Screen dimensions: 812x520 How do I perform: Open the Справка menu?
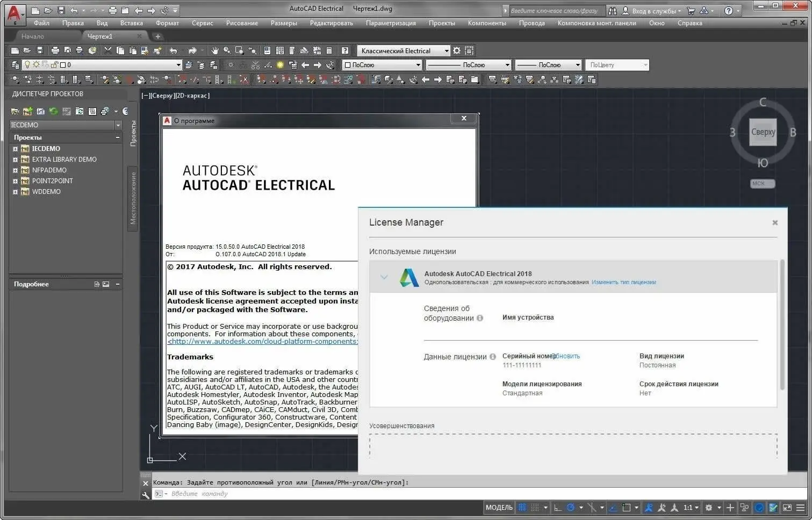(689, 23)
